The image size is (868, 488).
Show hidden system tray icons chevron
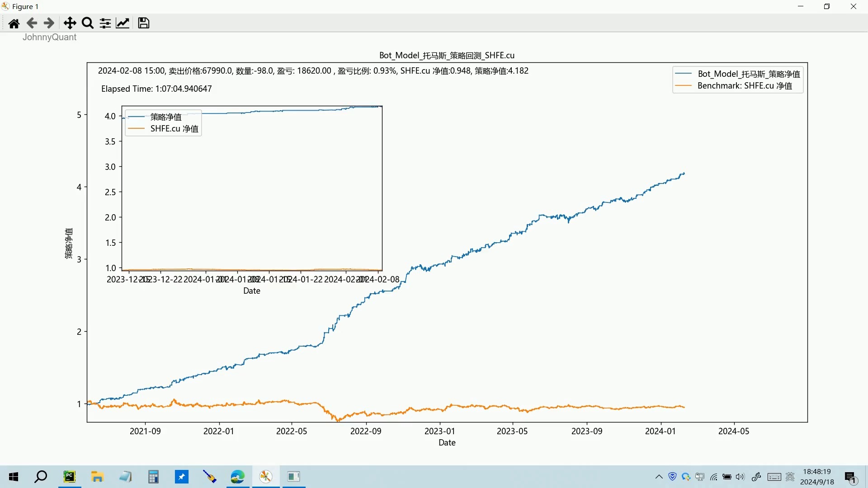(659, 477)
